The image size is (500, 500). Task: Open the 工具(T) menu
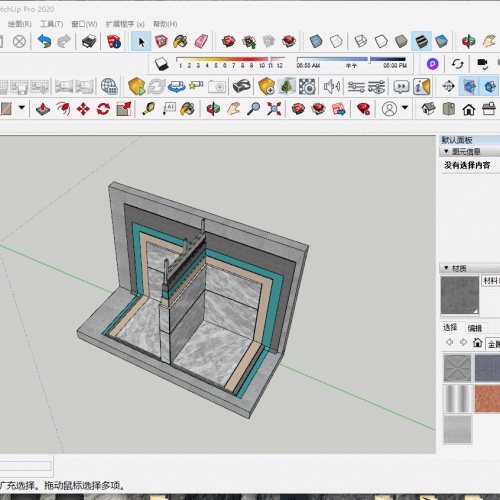click(x=52, y=24)
